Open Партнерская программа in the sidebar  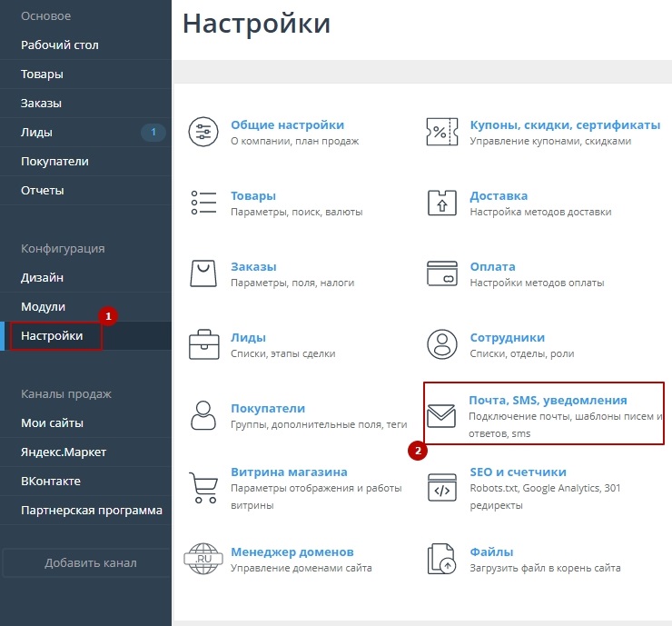coord(92,510)
